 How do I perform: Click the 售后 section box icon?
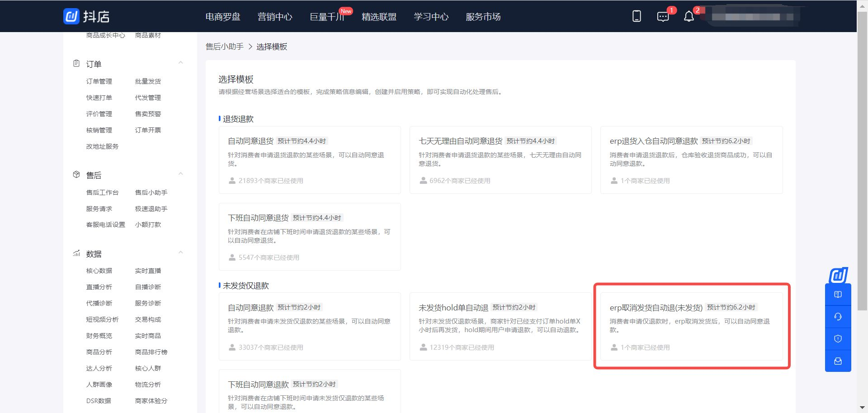76,175
